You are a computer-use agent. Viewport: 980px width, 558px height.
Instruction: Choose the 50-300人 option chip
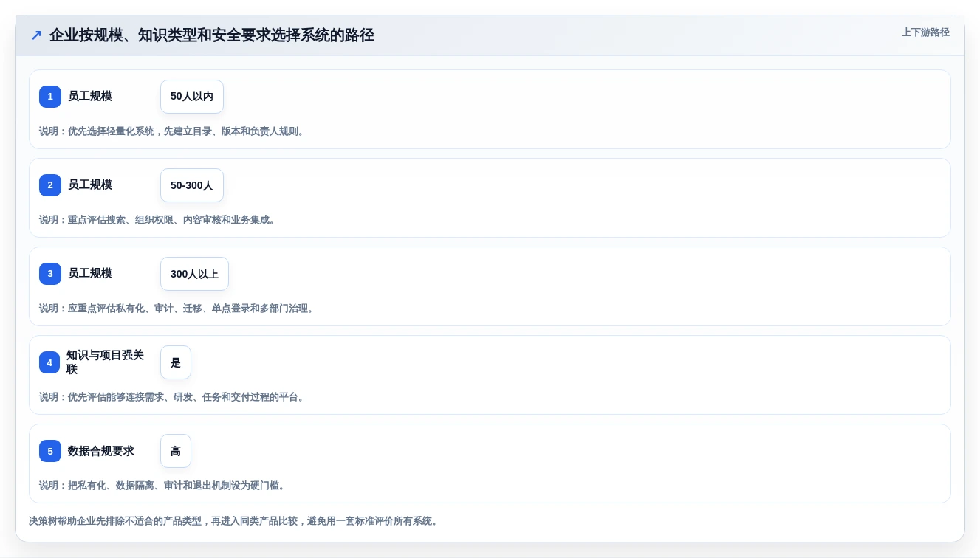(x=192, y=185)
